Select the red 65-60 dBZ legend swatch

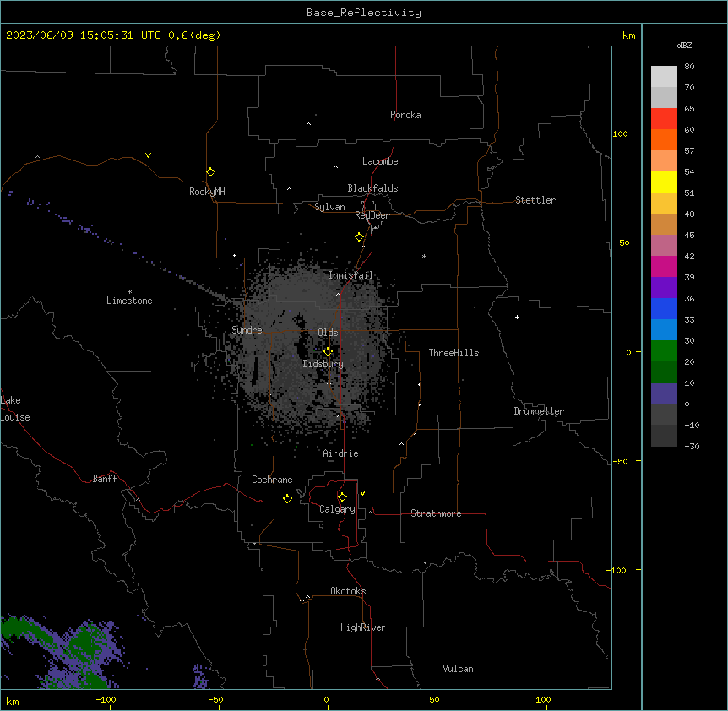(664, 119)
